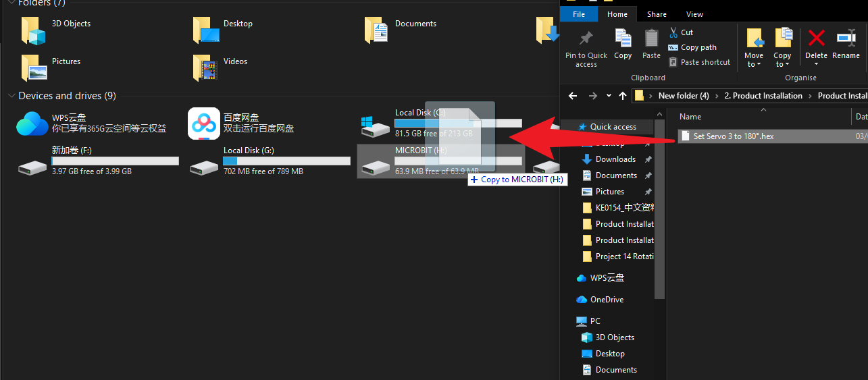Open the WPS云盘 cloud drive
Screen dimensions: 868x380
pyautogui.click(x=92, y=124)
